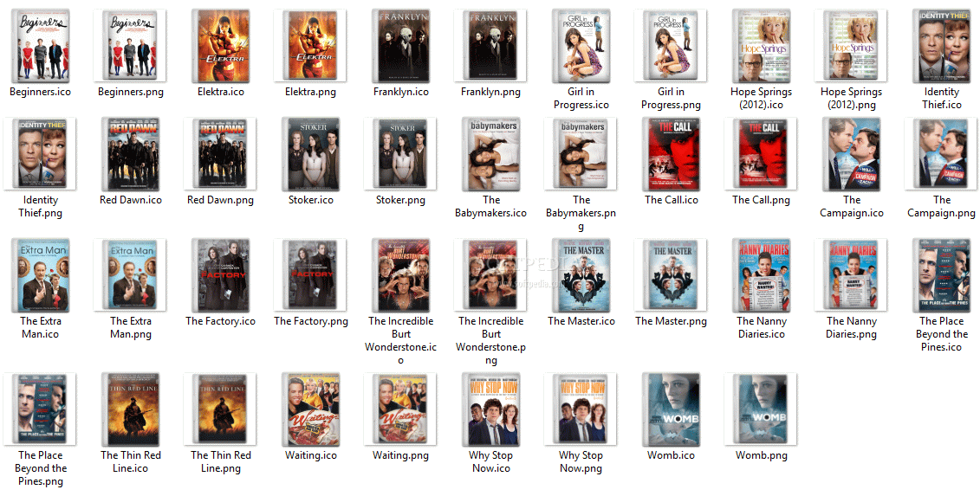This screenshot has height=496, width=980.
Task: Select The Campaign.png thumbnail
Action: pyautogui.click(x=941, y=154)
